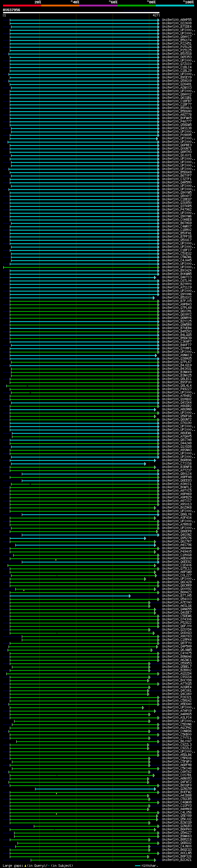Open the UniRef100_P15126 hit label
Viewport: 197px width, 868px height.
(177, 47)
